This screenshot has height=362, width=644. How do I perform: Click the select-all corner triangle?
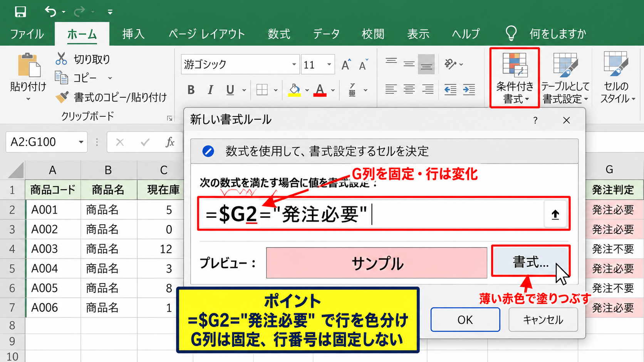click(x=15, y=170)
